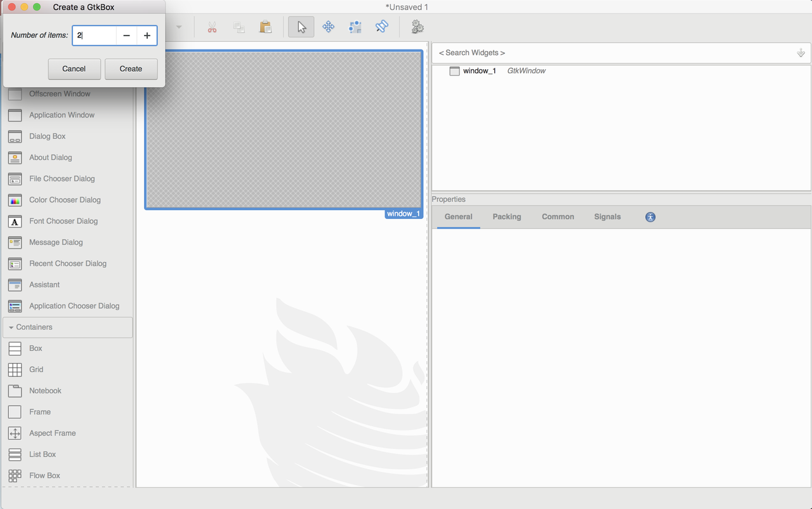Image resolution: width=812 pixels, height=509 pixels.
Task: Enable the Drag and Resize tool
Action: [328, 27]
